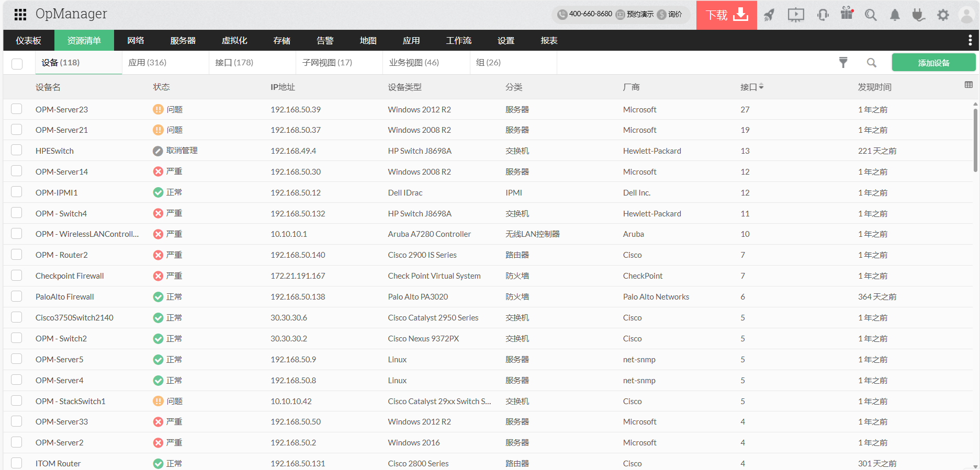Screen dimensions: 980x470
Task: Check the OPM-Server23 row checkbox
Action: tap(17, 109)
